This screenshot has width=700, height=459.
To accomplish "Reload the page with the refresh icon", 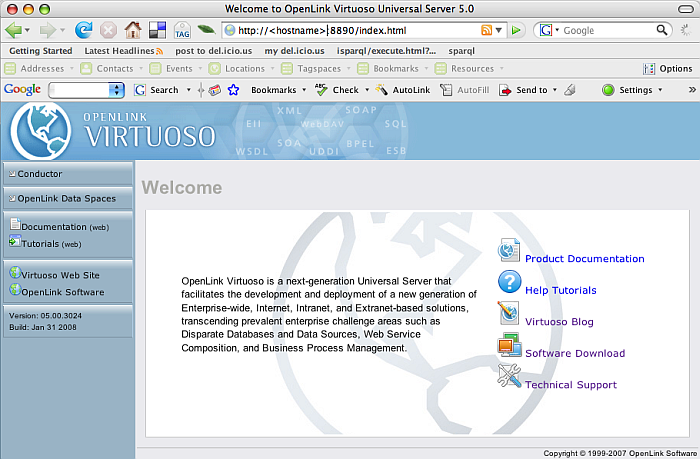I will [x=83, y=30].
